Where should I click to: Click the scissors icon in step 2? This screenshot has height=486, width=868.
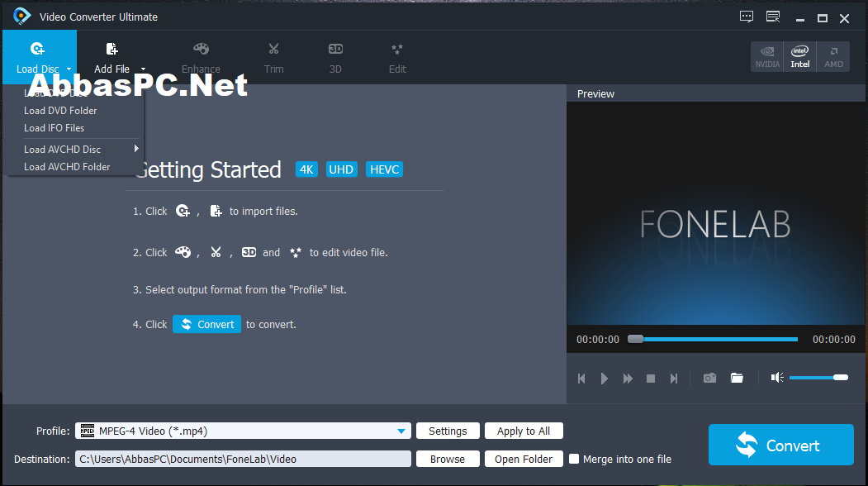[216, 252]
